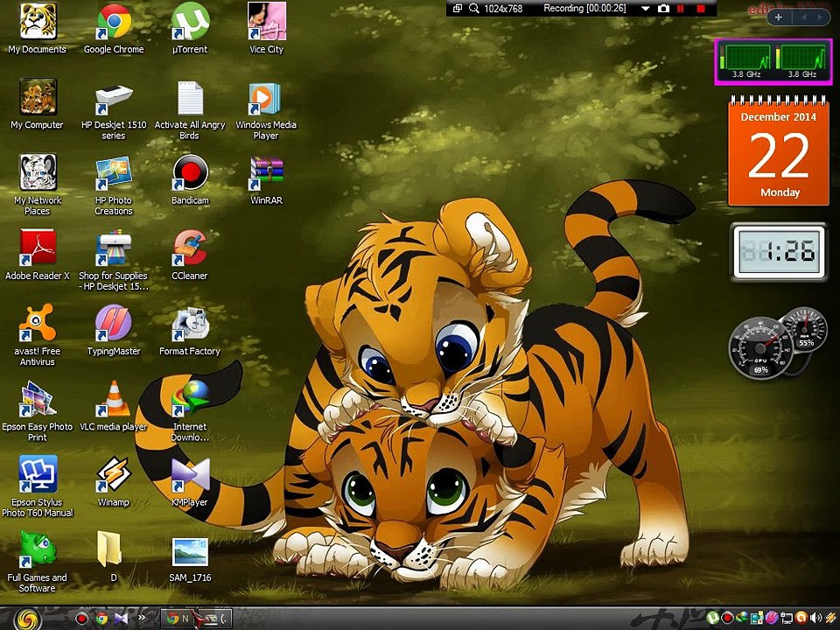The height and width of the screenshot is (630, 840).
Task: Select the Vice City game shortcut
Action: click(x=266, y=28)
